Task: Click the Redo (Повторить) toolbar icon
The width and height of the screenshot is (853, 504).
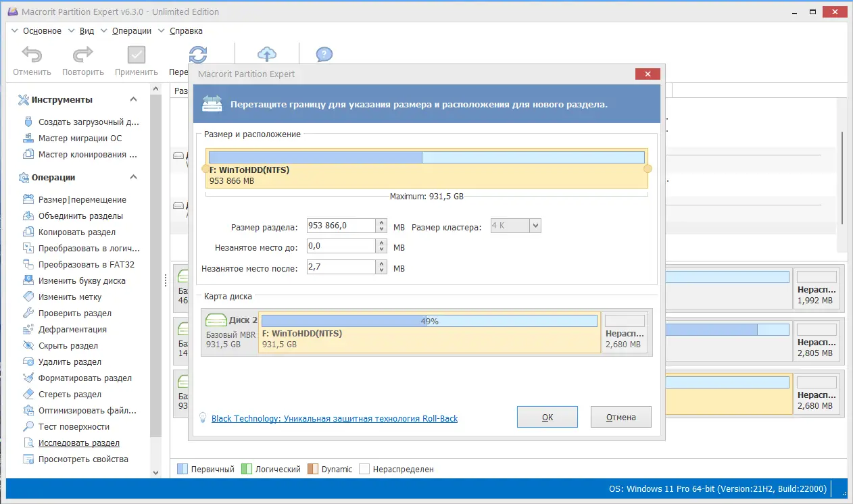Action: (x=82, y=54)
